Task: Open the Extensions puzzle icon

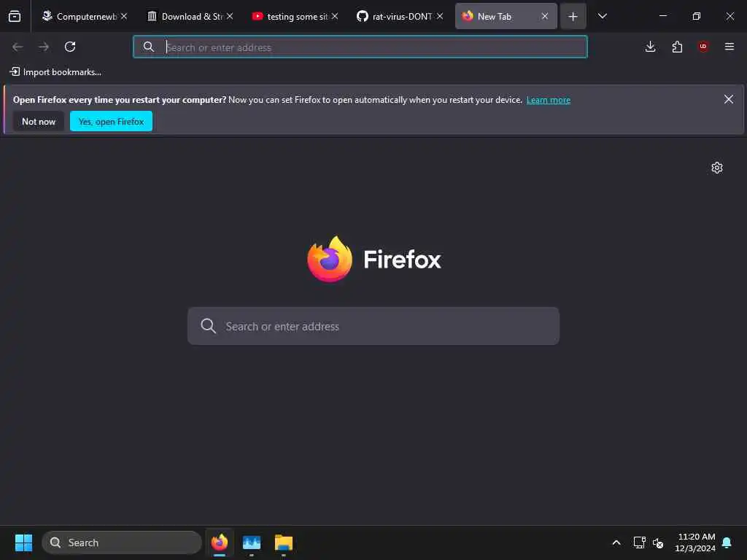Action: [677, 47]
